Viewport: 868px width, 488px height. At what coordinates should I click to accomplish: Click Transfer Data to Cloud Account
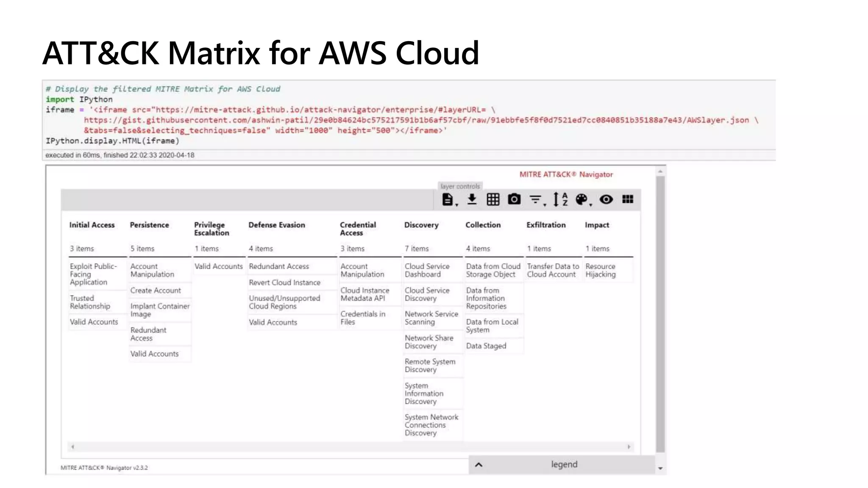[x=553, y=270]
